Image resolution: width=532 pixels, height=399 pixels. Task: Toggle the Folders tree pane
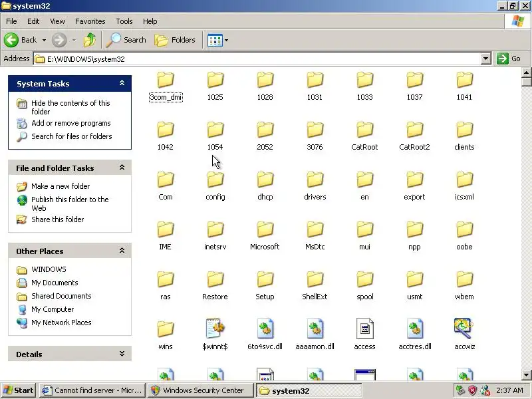pos(175,40)
